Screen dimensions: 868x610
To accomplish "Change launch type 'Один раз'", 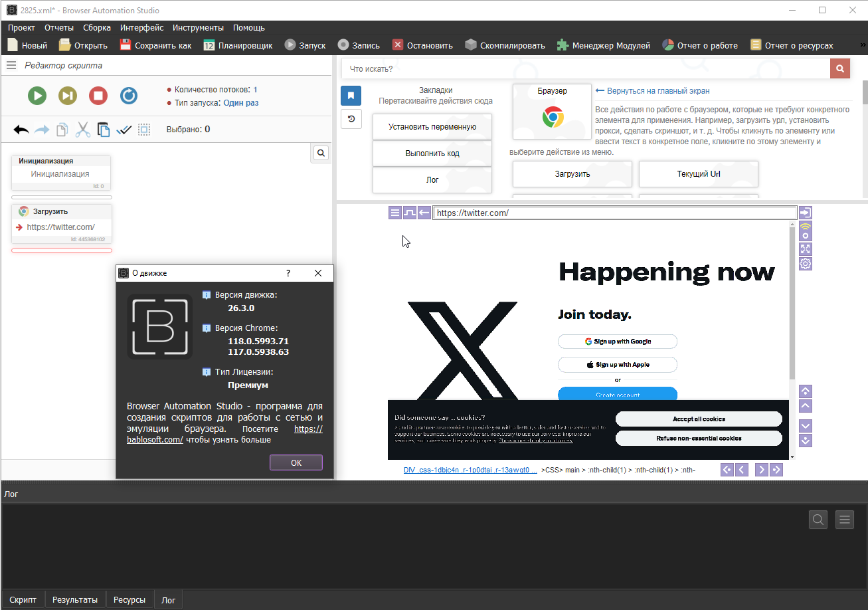I will click(x=241, y=103).
